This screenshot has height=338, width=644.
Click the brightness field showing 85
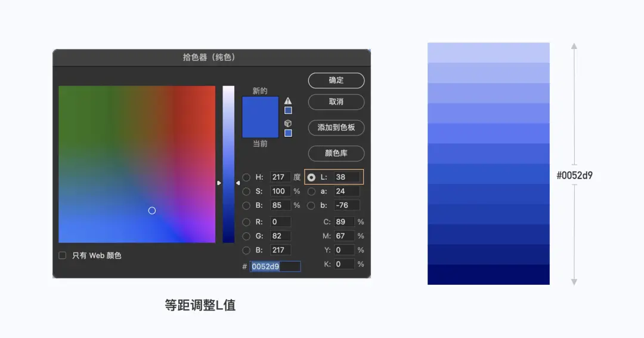pyautogui.click(x=280, y=205)
